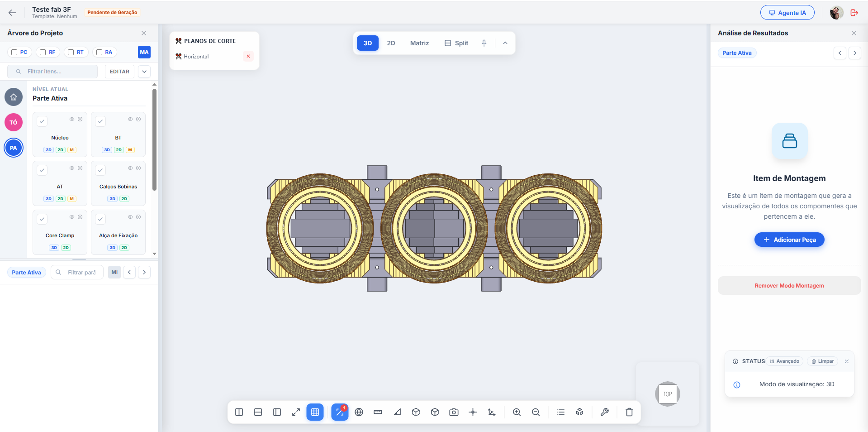Switch to the 3D view tab
This screenshot has width=868, height=432.
[x=368, y=43]
